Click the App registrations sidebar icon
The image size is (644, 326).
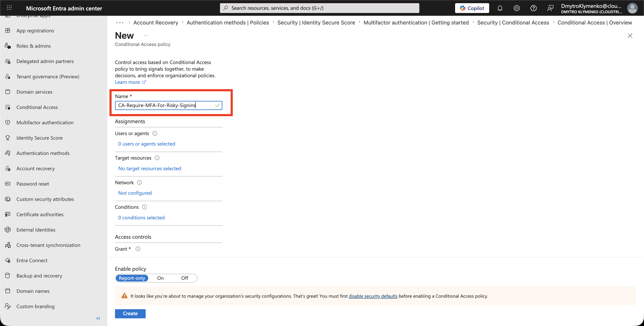pyautogui.click(x=8, y=30)
